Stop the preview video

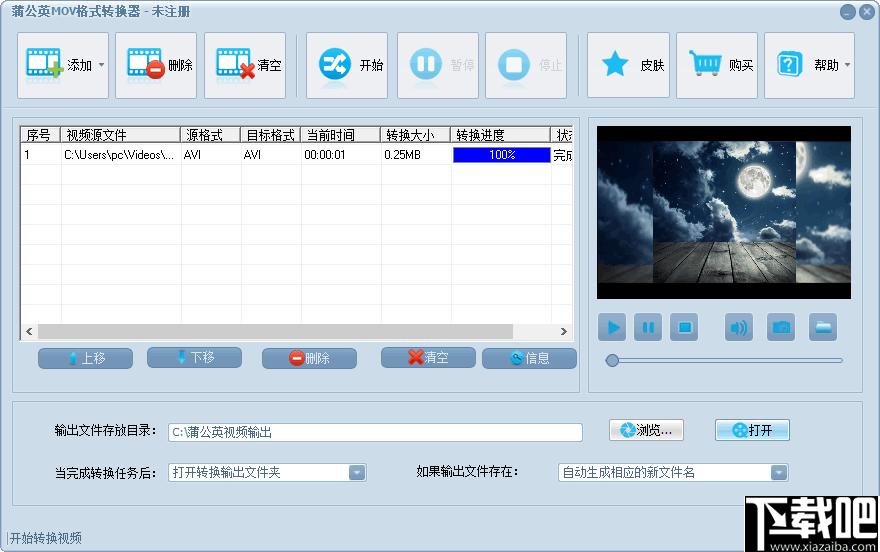coord(684,327)
